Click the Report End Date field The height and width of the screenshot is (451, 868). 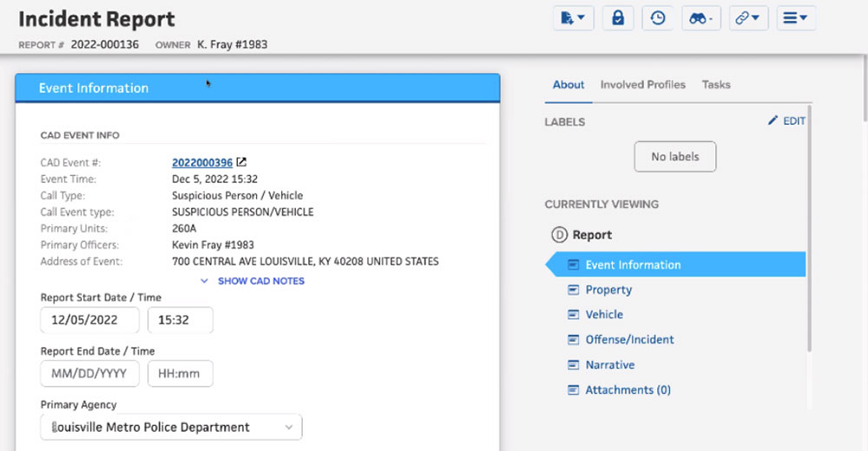click(89, 374)
